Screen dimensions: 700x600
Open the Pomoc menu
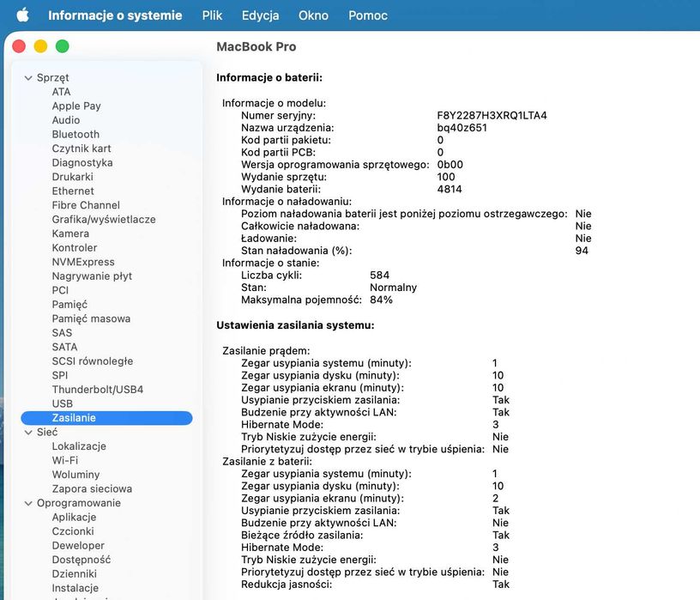(x=368, y=15)
